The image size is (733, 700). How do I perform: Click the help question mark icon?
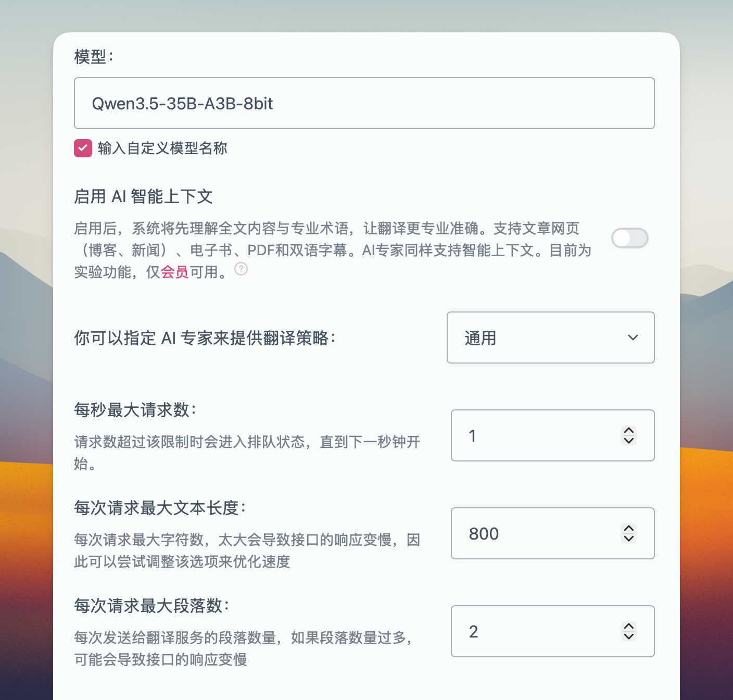(x=241, y=269)
